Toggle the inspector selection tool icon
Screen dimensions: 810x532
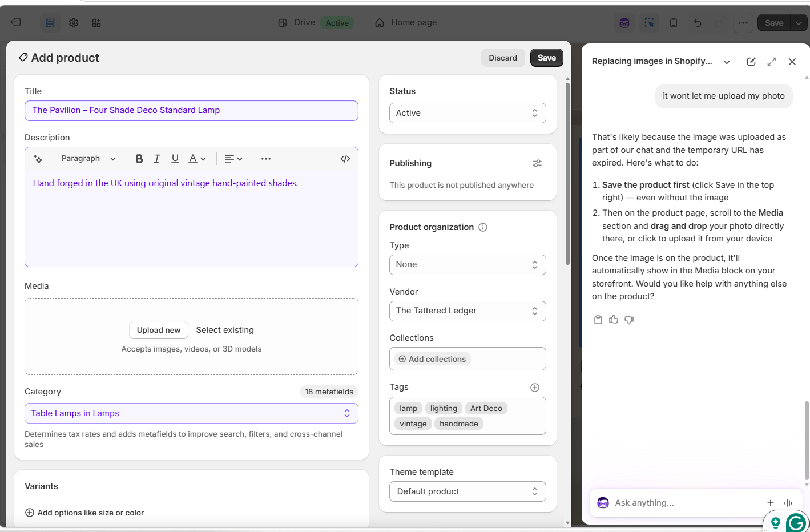[649, 23]
